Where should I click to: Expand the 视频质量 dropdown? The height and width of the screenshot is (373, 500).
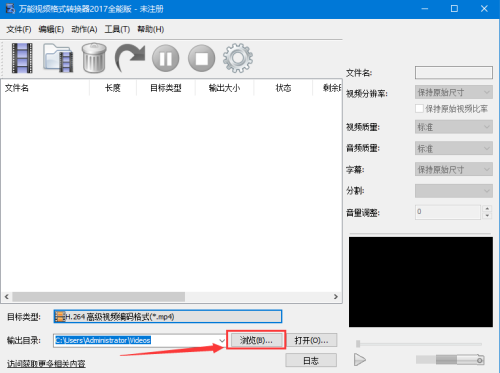tap(454, 127)
